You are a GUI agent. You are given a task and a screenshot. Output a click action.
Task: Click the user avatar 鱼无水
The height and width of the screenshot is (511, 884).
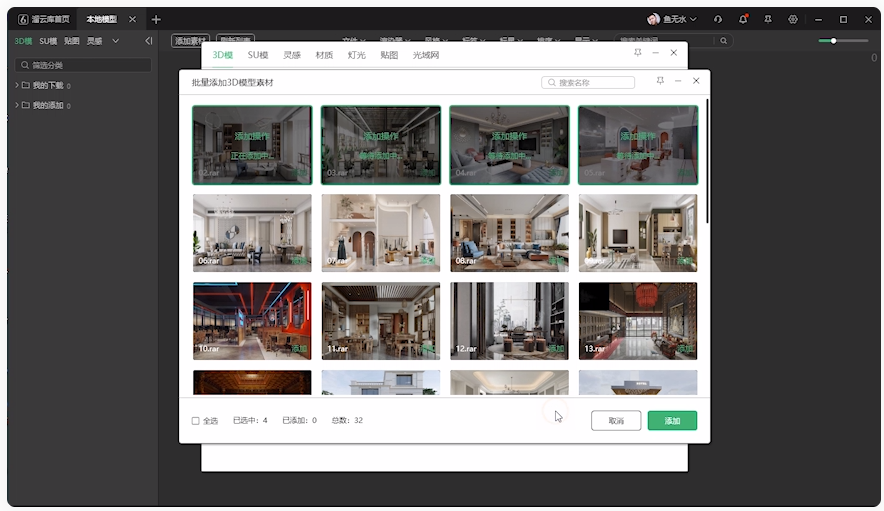pos(653,19)
